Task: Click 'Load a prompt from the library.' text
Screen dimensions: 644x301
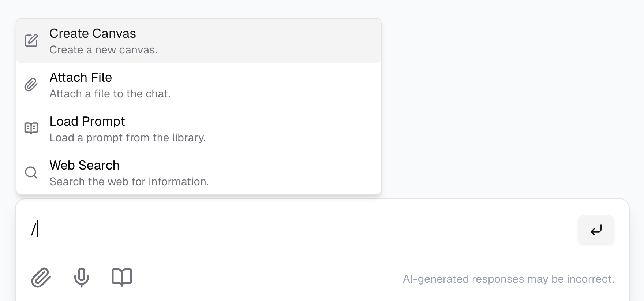Action: pyautogui.click(x=128, y=138)
